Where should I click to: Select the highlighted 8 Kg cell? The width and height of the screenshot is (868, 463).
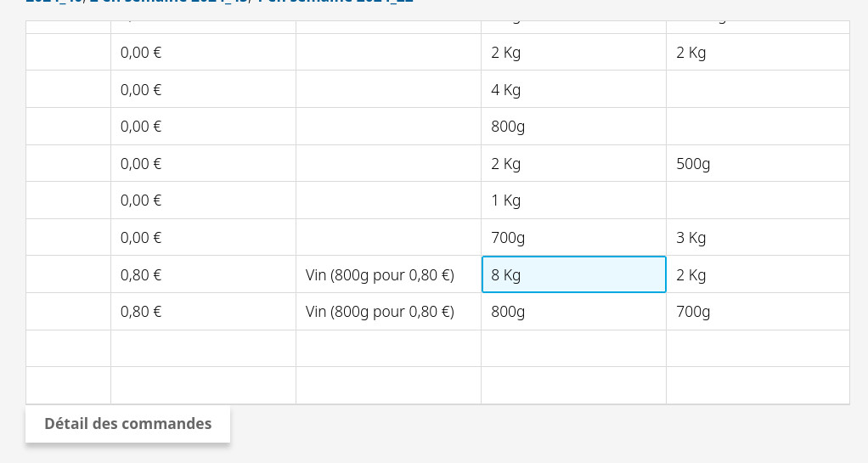tap(573, 274)
